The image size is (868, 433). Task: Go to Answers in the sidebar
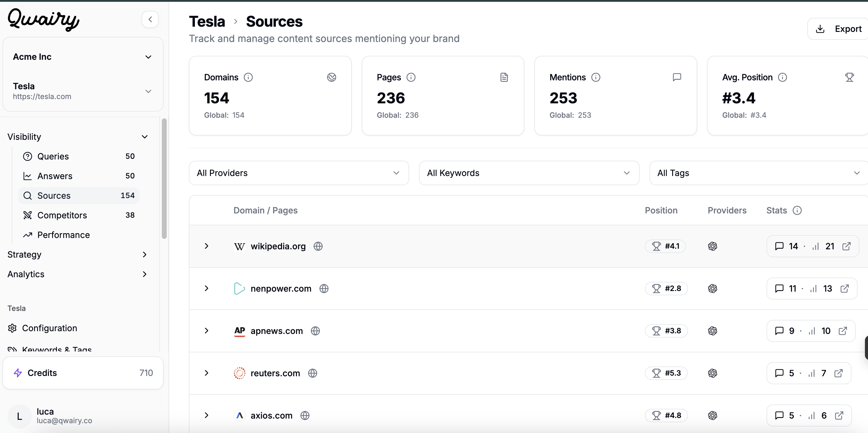pos(78,176)
